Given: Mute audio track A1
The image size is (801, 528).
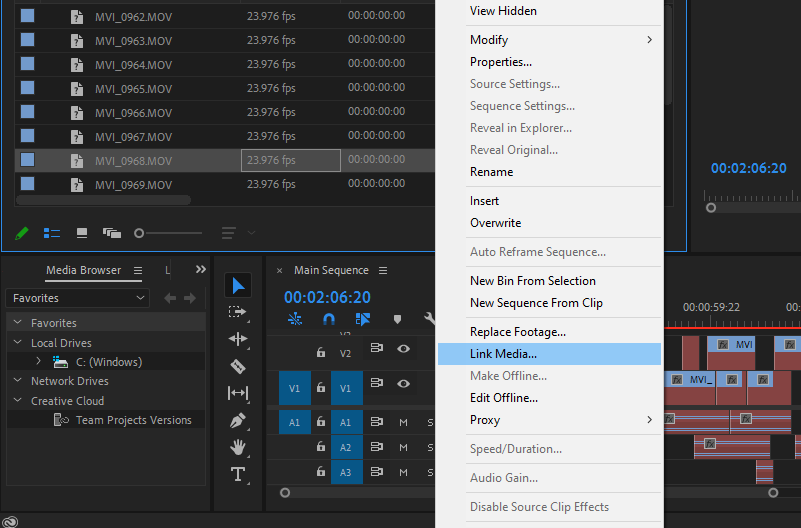Looking at the screenshot, I should [404, 422].
